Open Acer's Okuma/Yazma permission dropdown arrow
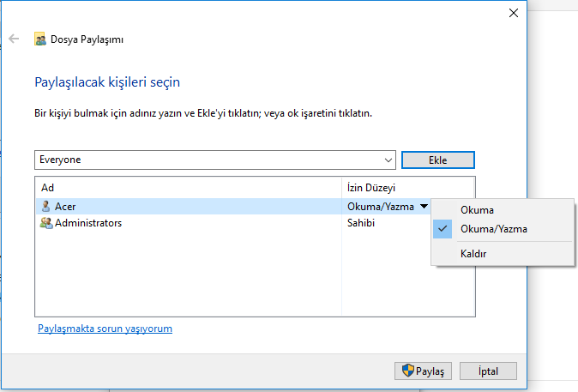 point(424,207)
